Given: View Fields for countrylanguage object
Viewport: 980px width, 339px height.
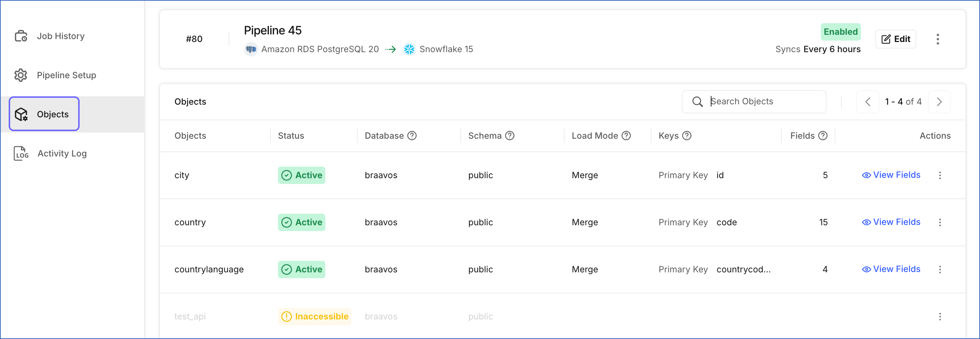Looking at the screenshot, I should 891,270.
